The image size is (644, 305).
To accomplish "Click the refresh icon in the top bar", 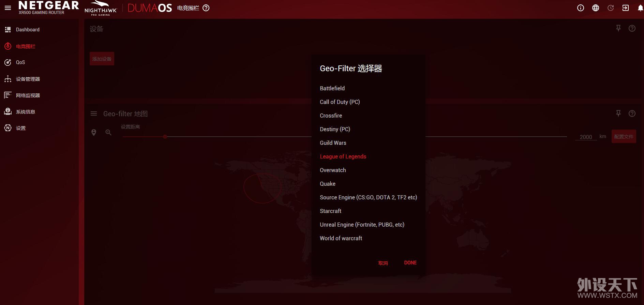I will 611,8.
